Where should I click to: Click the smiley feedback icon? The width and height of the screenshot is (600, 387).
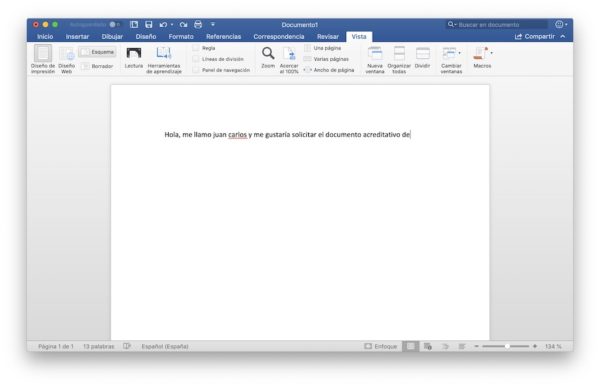pyautogui.click(x=559, y=24)
